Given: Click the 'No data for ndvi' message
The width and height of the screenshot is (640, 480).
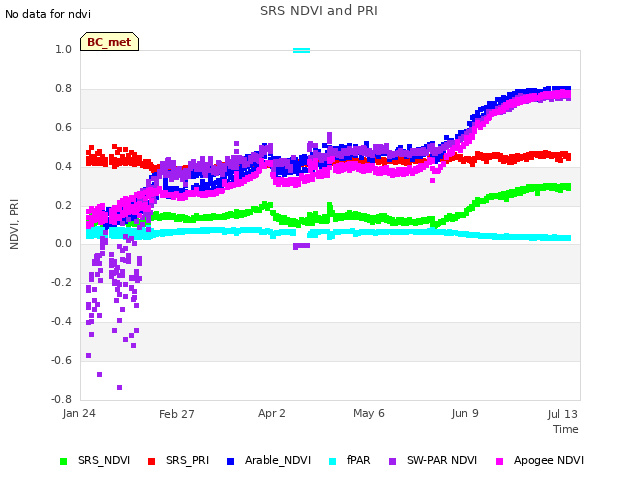Looking at the screenshot, I should [x=48, y=14].
